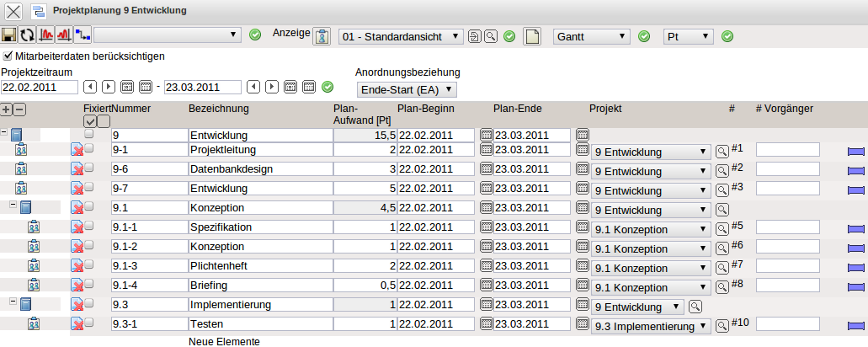Click the blue Gantt bar of row #5
868x347 pixels.
(x=856, y=228)
